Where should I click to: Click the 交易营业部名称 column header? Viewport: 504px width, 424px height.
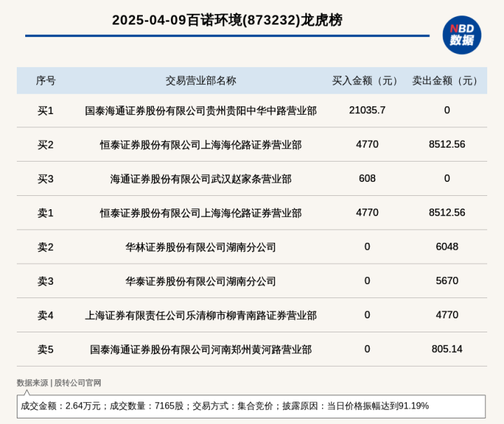click(x=201, y=80)
